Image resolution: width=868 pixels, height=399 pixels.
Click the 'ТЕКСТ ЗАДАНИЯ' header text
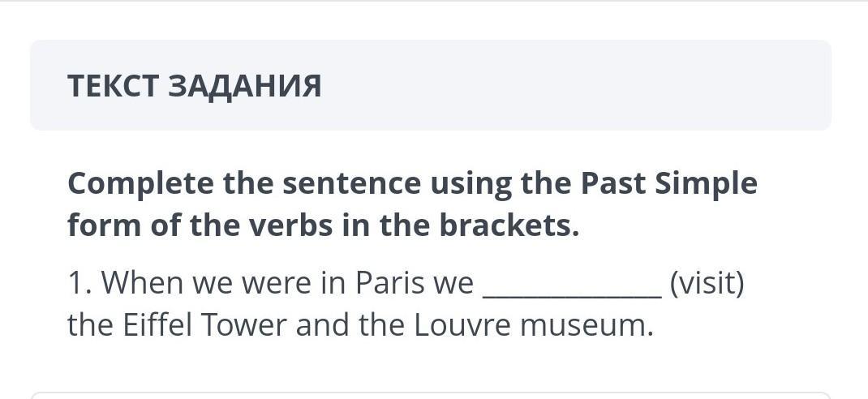[x=195, y=85]
